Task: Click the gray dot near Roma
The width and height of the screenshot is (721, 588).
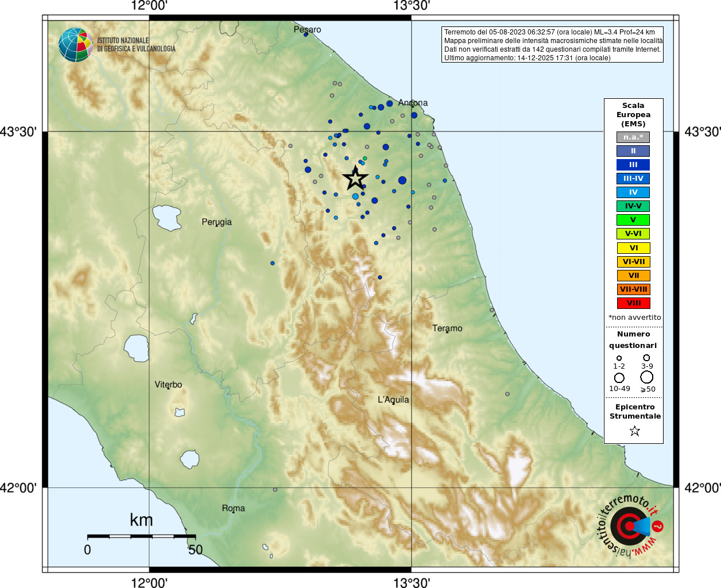Action: coord(275,490)
